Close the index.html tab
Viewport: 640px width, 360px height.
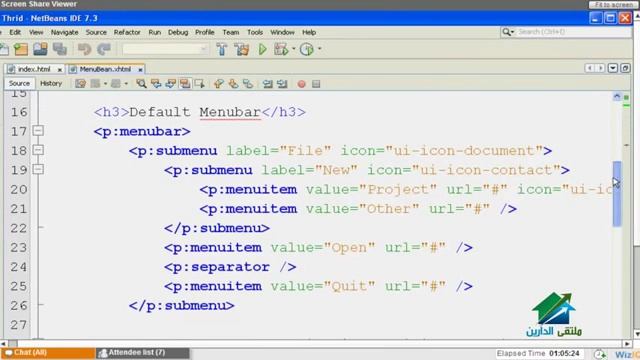[60, 70]
